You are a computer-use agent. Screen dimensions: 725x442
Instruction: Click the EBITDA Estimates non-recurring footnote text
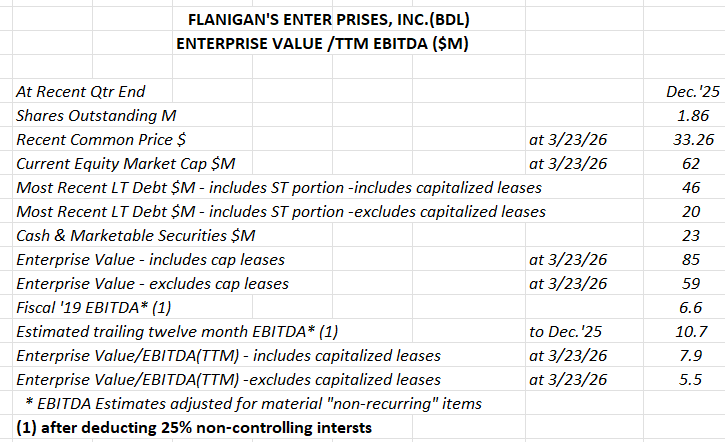coord(253,404)
